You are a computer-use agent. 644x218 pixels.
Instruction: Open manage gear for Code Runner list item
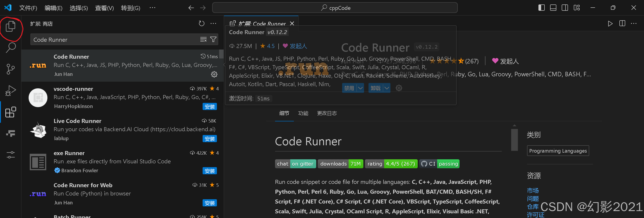214,74
